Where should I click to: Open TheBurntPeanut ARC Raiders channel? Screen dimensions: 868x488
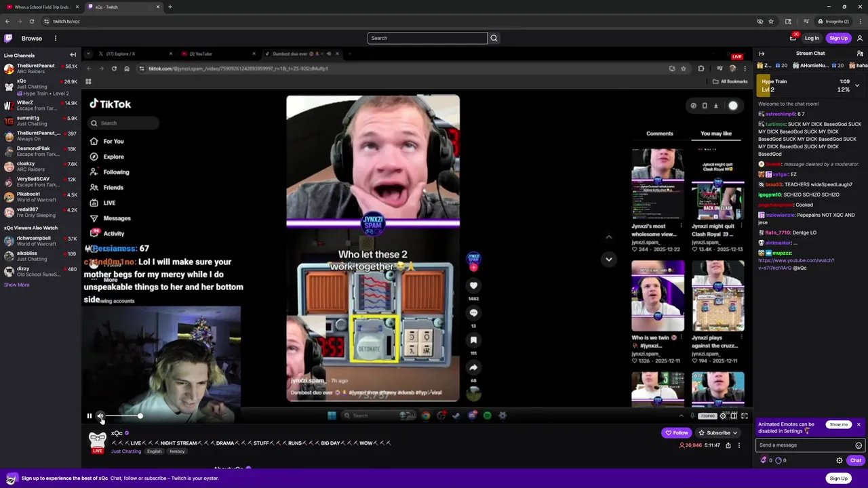click(41, 68)
